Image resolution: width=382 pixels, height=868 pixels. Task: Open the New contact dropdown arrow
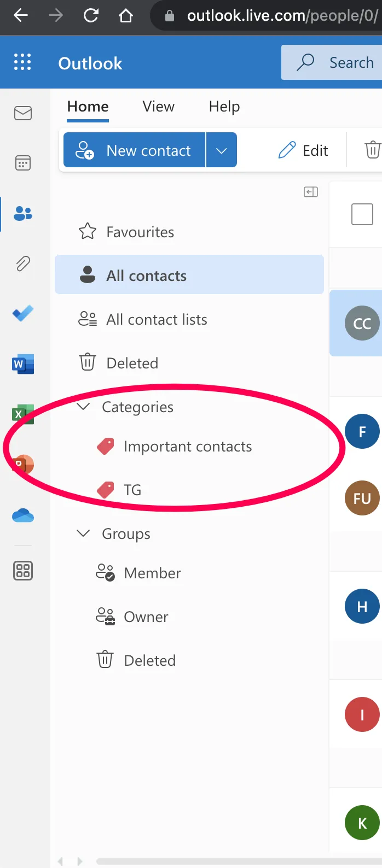222,150
